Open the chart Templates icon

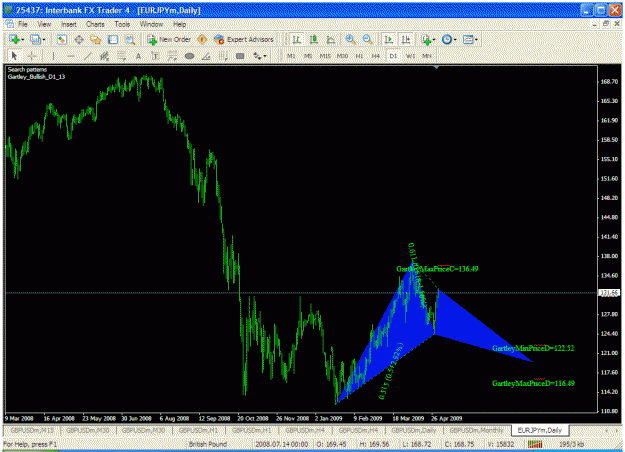click(x=468, y=39)
